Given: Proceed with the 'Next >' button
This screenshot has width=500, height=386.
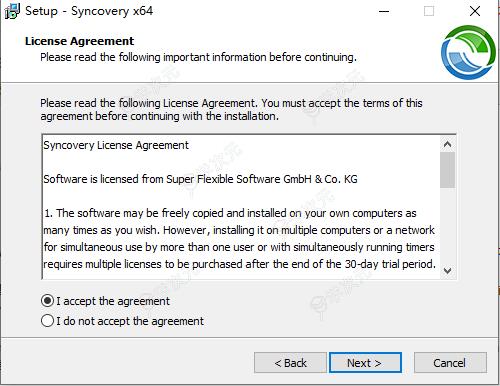Looking at the screenshot, I should pos(365,363).
